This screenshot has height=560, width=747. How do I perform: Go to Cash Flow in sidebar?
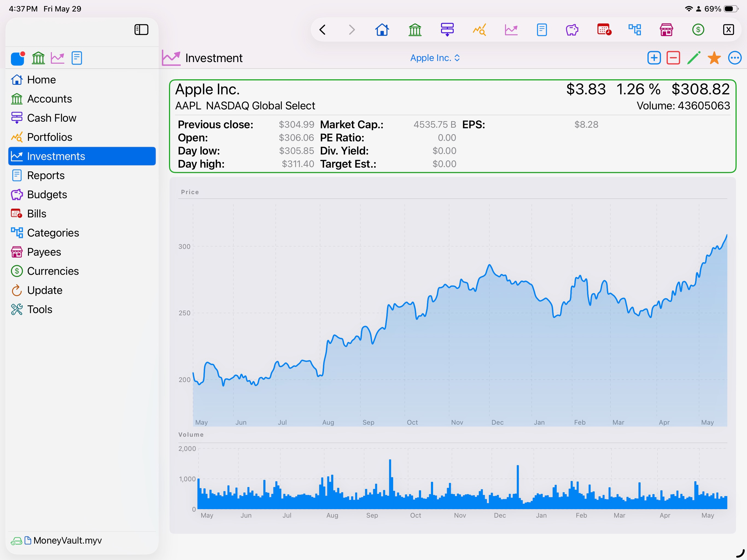82,118
